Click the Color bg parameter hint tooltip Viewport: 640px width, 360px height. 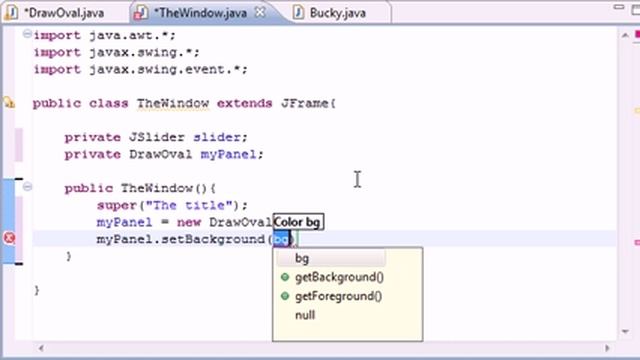[298, 222]
